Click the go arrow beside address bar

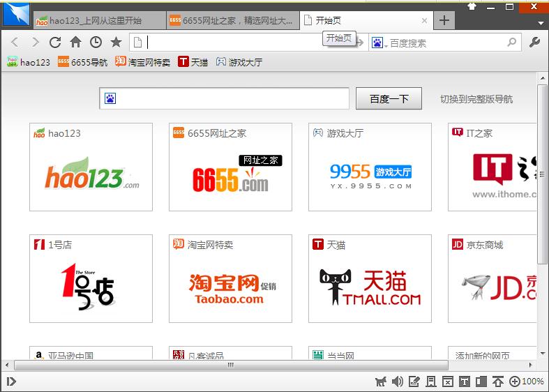click(x=360, y=43)
